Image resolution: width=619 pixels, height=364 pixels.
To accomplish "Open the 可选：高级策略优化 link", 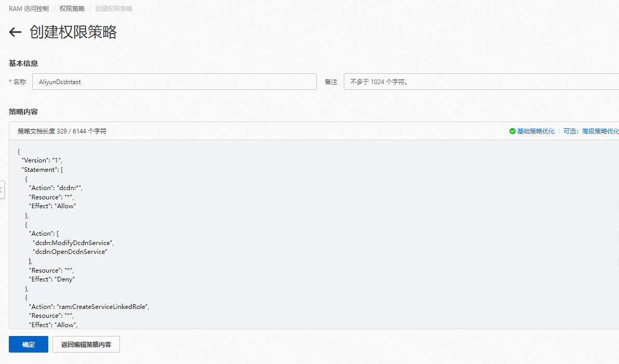I will click(x=591, y=131).
